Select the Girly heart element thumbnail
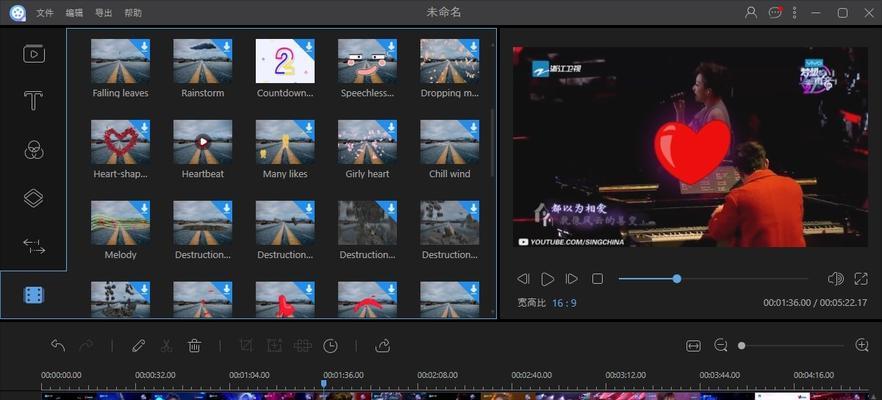This screenshot has height=400, width=882. [x=367, y=142]
